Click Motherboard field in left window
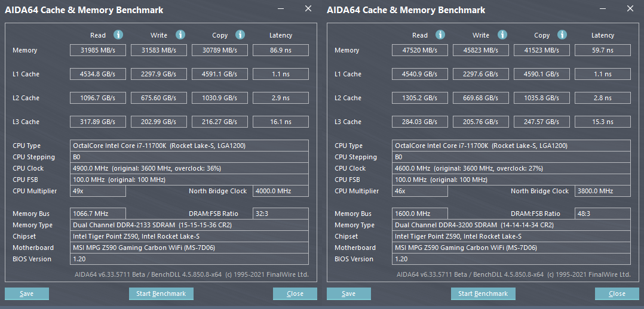 pyautogui.click(x=189, y=248)
